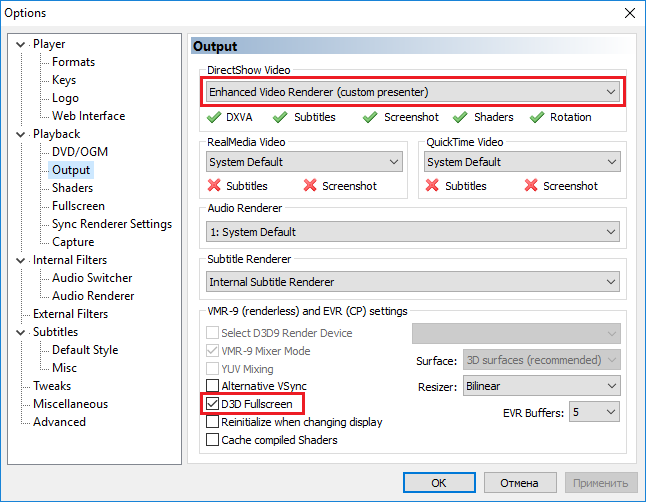Open the EVR Buffers dropdown

point(595,412)
